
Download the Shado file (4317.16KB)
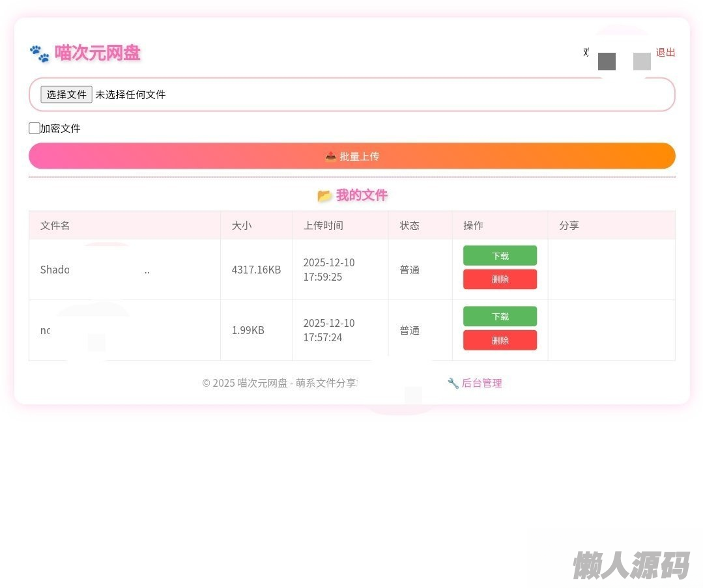click(500, 255)
